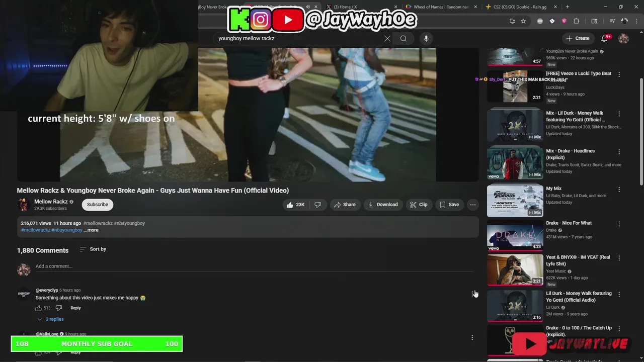Switch to CS2 Double Rain.gg tab
This screenshot has height=362, width=644.
pos(521,7)
